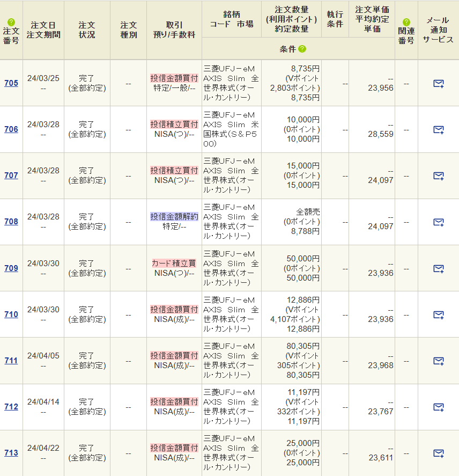
Task: Click the help icon next to 条件
Action: click(302, 49)
